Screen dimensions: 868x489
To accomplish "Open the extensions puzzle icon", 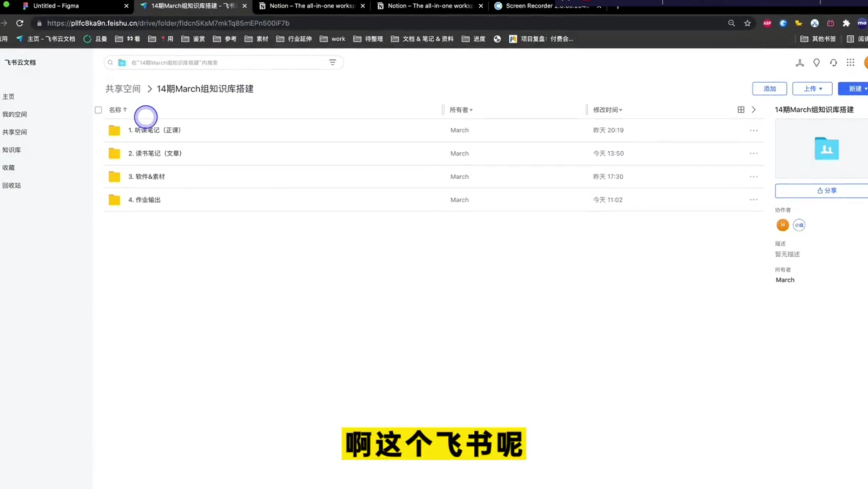I will pyautogui.click(x=846, y=23).
